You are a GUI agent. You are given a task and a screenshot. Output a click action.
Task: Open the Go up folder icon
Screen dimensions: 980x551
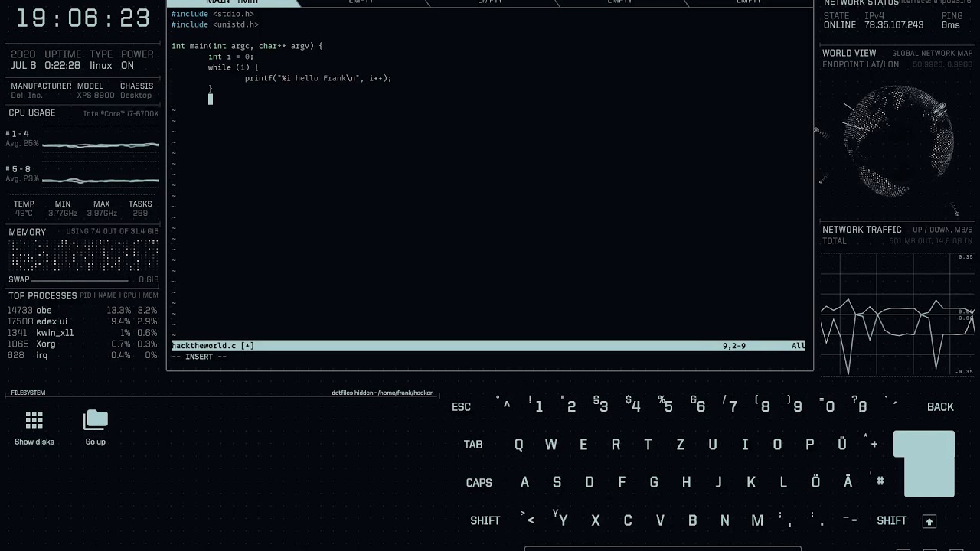pos(96,419)
